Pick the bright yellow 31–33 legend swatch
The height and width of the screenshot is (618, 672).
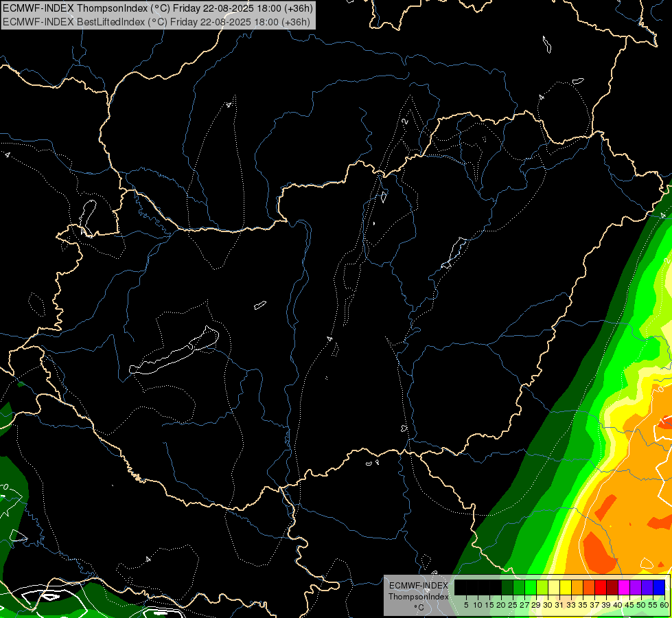(x=566, y=588)
